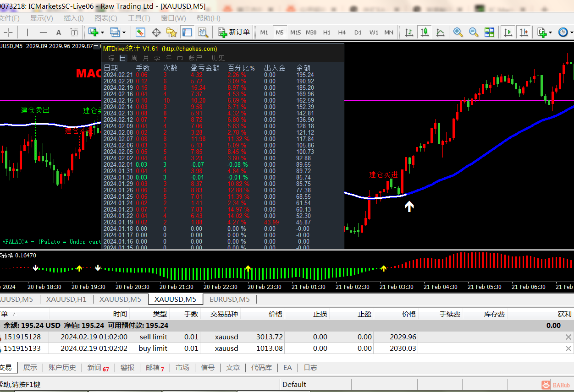This screenshot has height=392, width=574.
Task: Open the 帮助(H) menu
Action: click(209, 18)
